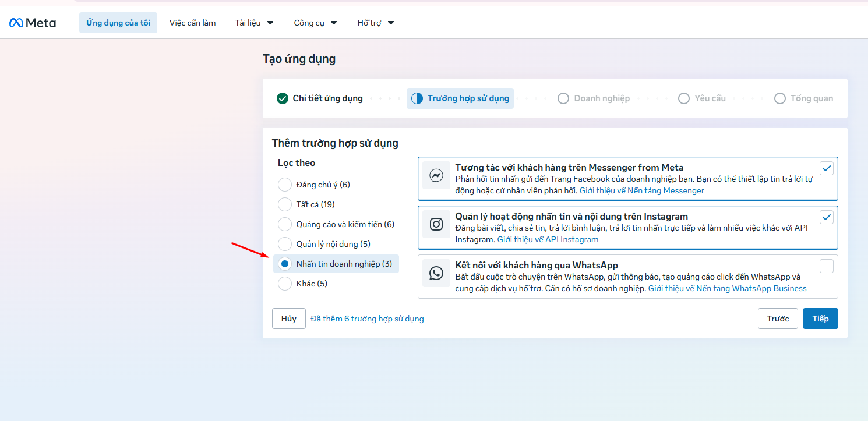Open the Tài liệu dropdown menu

tap(255, 23)
